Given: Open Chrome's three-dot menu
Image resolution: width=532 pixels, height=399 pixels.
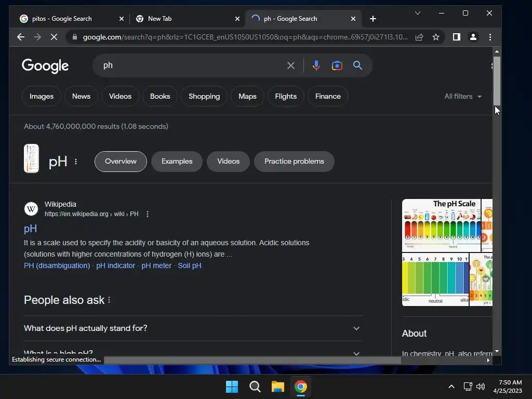Looking at the screenshot, I should (490, 37).
